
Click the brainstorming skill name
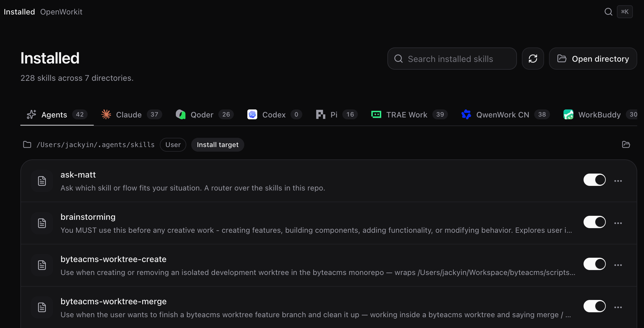point(88,217)
